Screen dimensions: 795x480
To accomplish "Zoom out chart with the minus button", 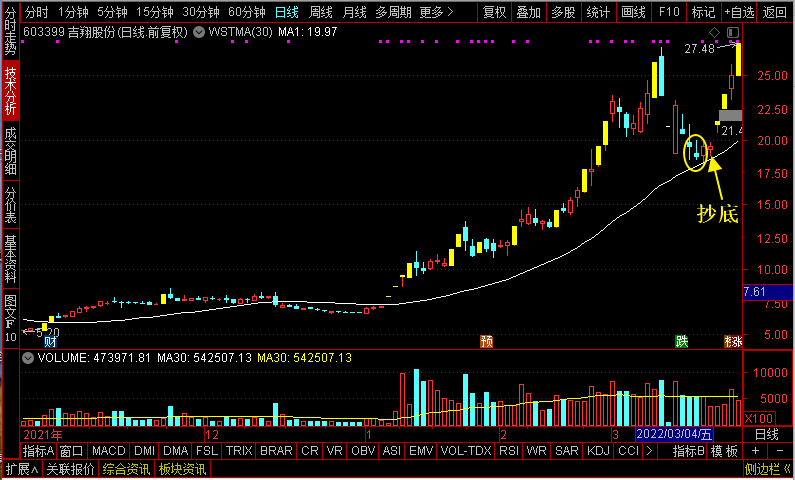I will [x=779, y=451].
